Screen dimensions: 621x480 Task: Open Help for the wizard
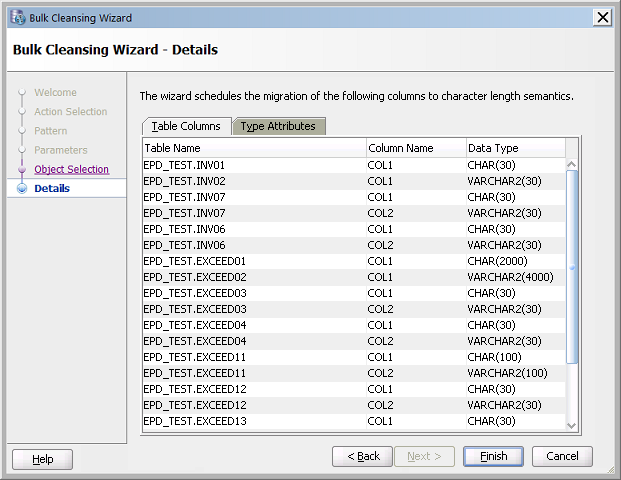click(x=42, y=459)
